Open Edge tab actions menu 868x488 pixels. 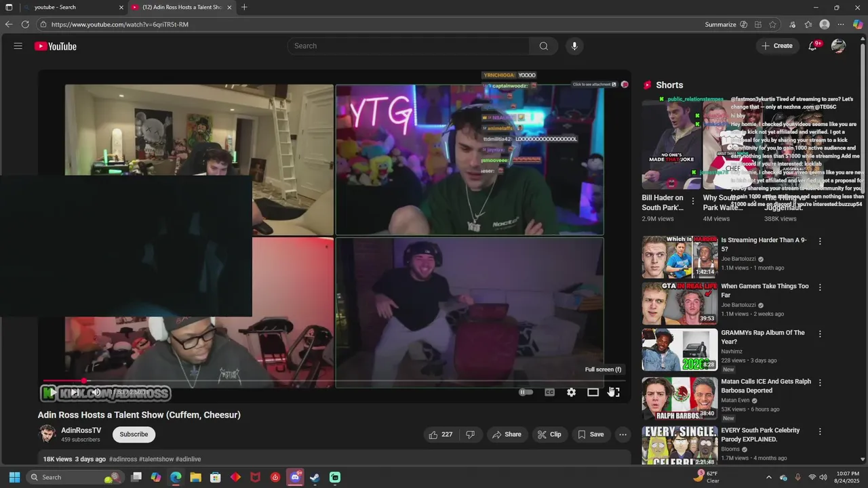[x=9, y=7]
